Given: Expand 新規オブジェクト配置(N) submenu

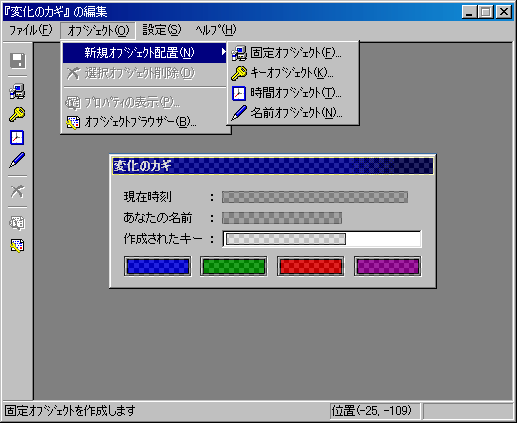Looking at the screenshot, I should pyautogui.click(x=145, y=53).
